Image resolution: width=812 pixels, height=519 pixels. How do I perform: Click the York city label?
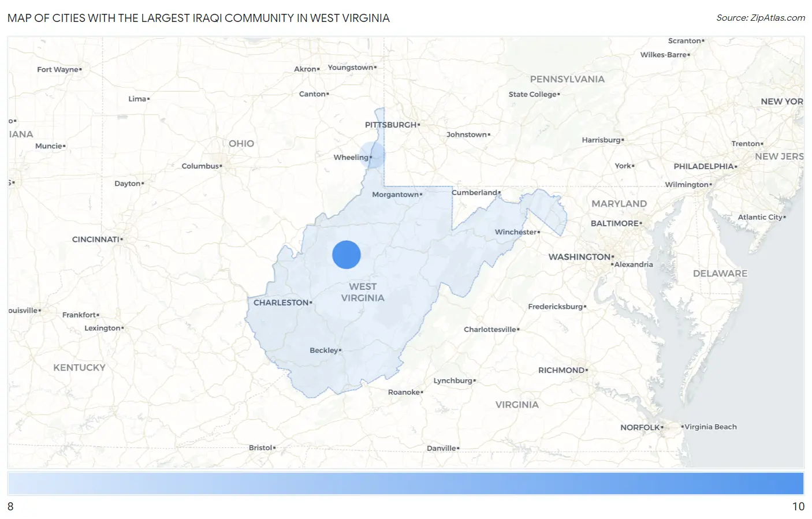pos(623,166)
